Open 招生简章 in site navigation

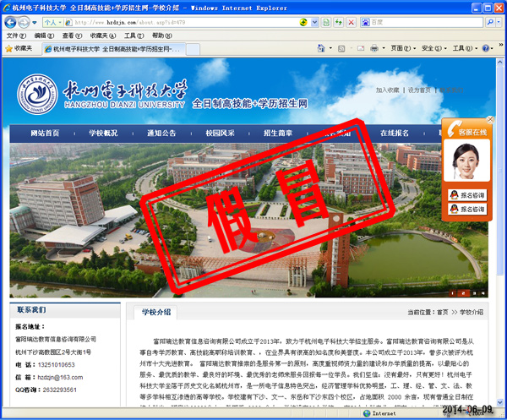point(278,134)
